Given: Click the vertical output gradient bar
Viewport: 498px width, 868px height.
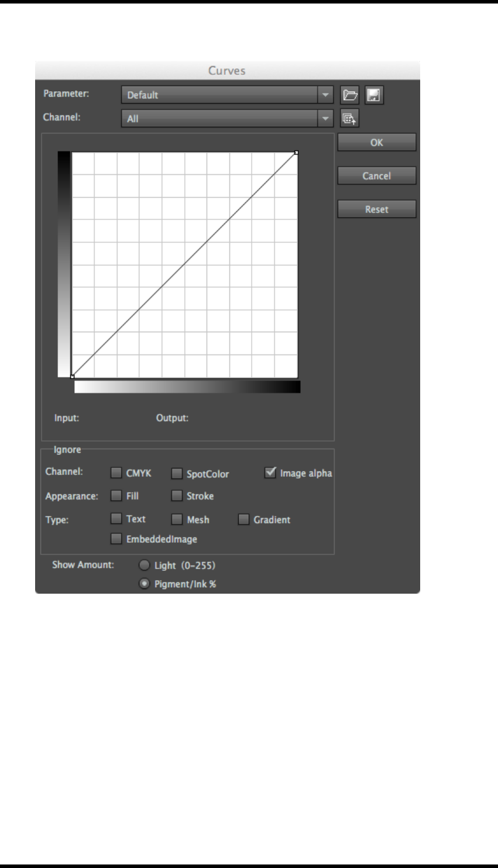Looking at the screenshot, I should (x=64, y=264).
